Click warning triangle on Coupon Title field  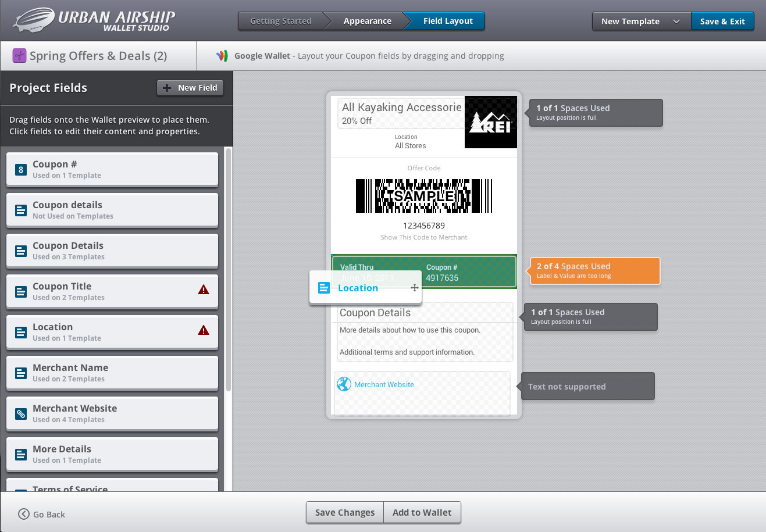click(204, 290)
